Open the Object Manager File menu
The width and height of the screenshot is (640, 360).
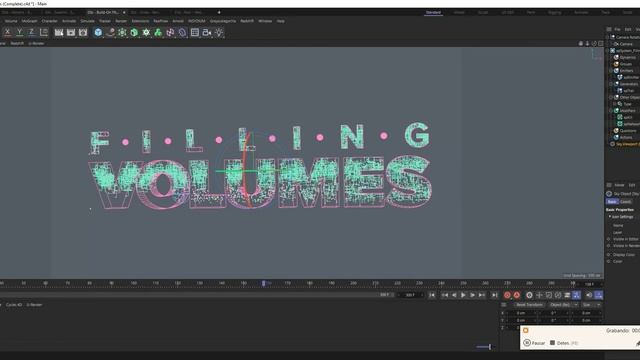coord(617,29)
